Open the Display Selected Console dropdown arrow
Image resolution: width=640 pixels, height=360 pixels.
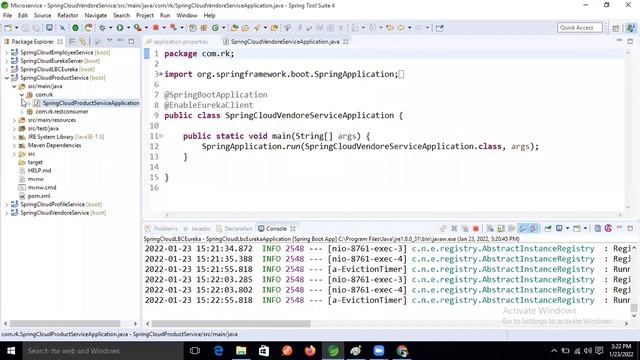click(567, 229)
